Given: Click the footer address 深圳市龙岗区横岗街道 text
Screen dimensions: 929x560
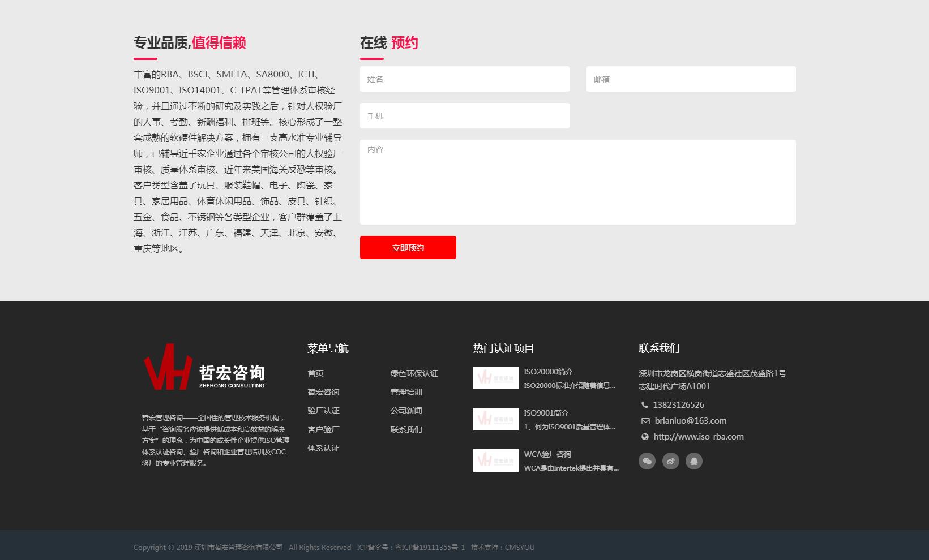Looking at the screenshot, I should click(712, 380).
